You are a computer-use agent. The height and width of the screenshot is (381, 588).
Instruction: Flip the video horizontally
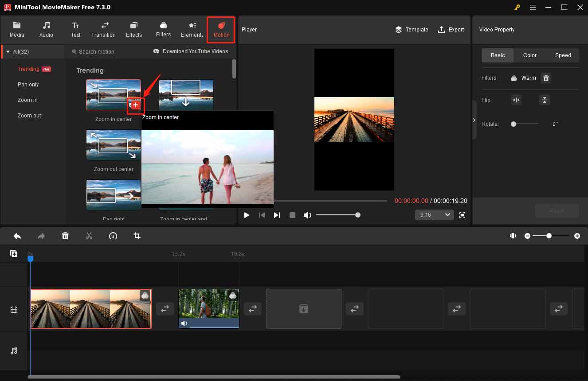516,100
